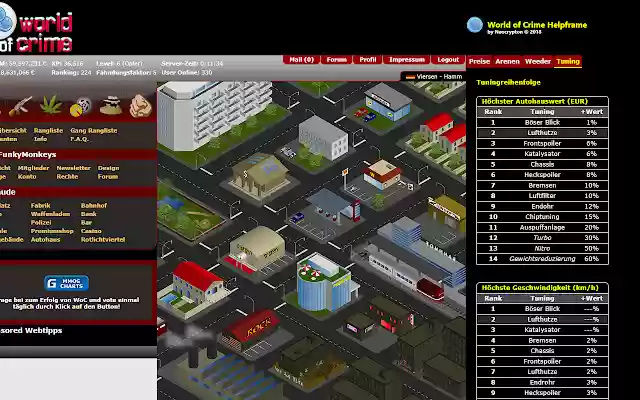
Task: Click the Gewichtsreduzierung row in Autohauswert table
Action: [542, 259]
